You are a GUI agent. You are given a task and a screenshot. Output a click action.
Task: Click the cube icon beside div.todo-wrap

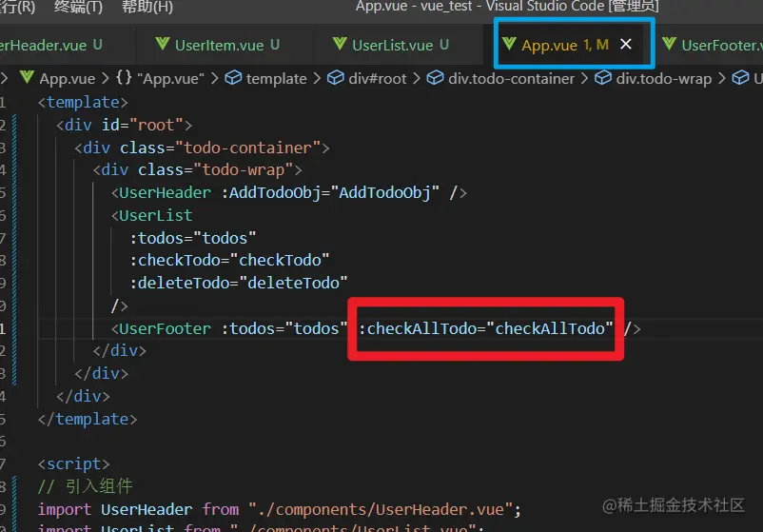point(603,77)
